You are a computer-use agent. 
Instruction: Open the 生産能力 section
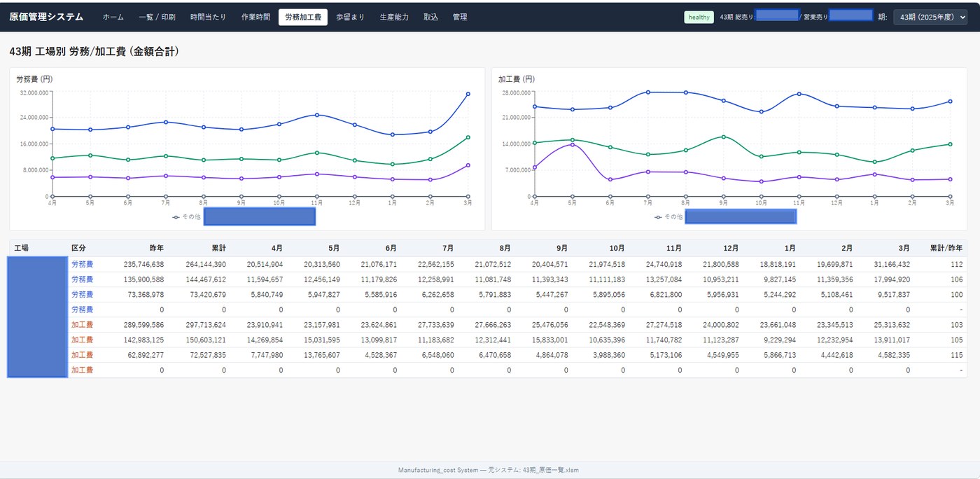coord(394,17)
